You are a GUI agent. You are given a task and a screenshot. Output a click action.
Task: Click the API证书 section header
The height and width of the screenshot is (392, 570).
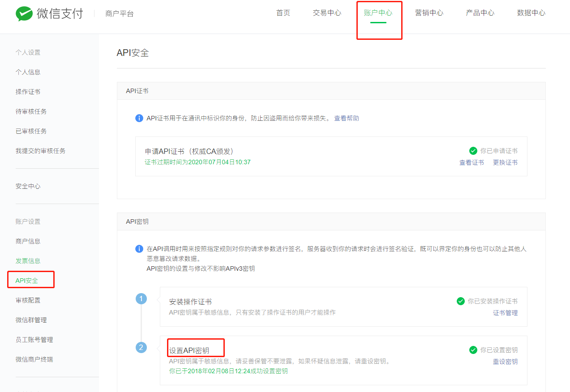pos(137,91)
